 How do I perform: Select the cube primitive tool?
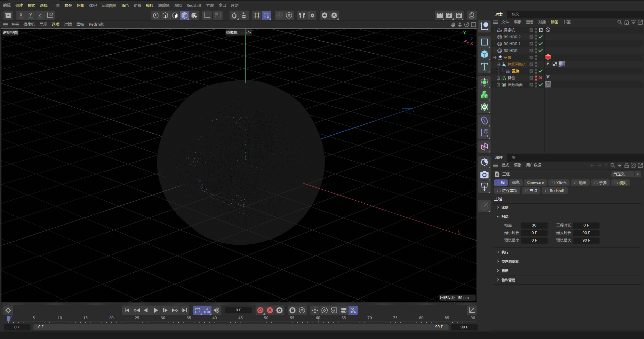(x=484, y=54)
